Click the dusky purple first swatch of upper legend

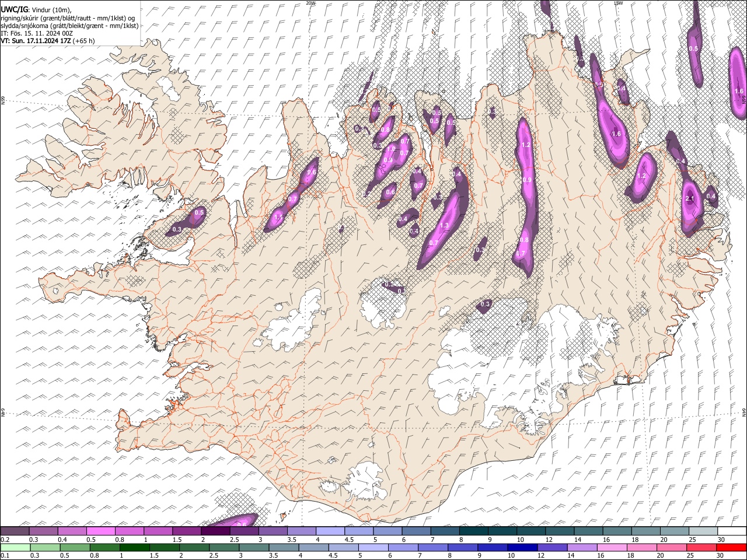point(15,531)
